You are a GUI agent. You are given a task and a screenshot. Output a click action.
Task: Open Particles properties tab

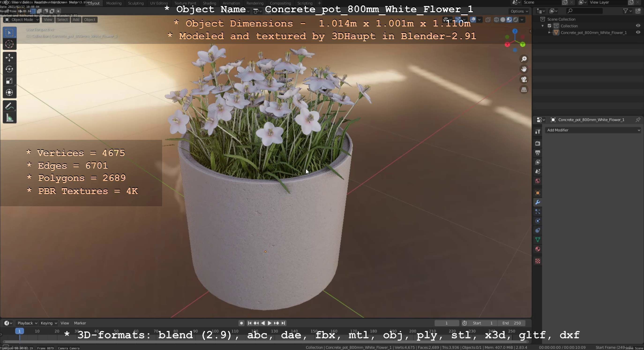point(538,212)
